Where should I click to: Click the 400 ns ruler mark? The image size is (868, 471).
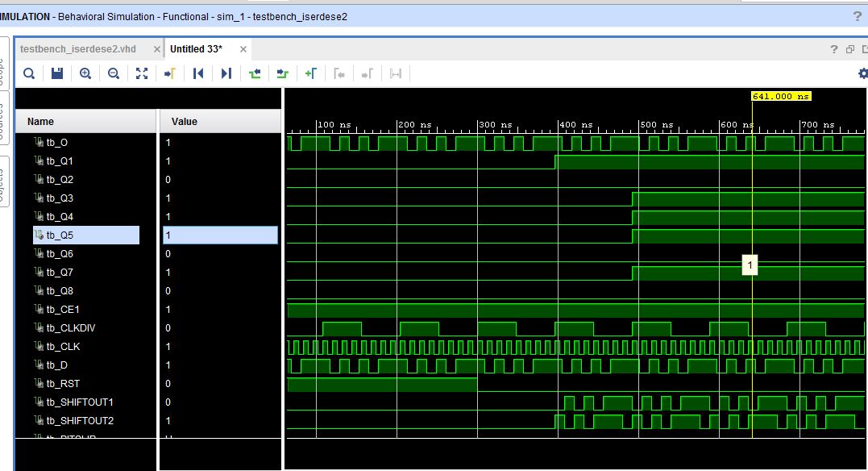[x=575, y=125]
